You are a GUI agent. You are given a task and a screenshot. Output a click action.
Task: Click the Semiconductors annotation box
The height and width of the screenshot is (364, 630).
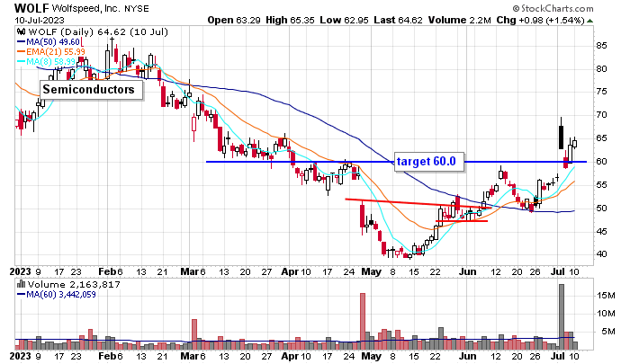coord(91,90)
